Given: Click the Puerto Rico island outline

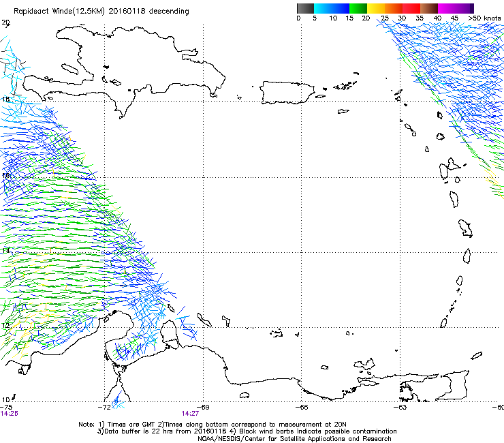Looking at the screenshot, I should pos(287,93).
